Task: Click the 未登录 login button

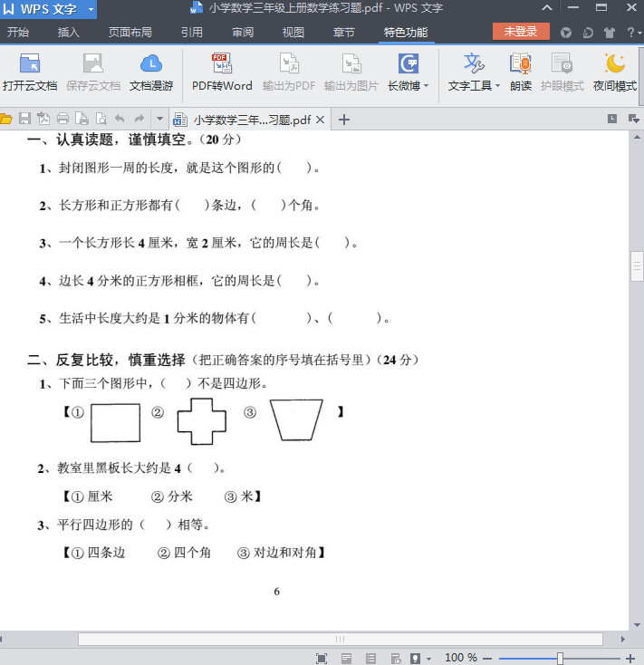Action: 521,32
